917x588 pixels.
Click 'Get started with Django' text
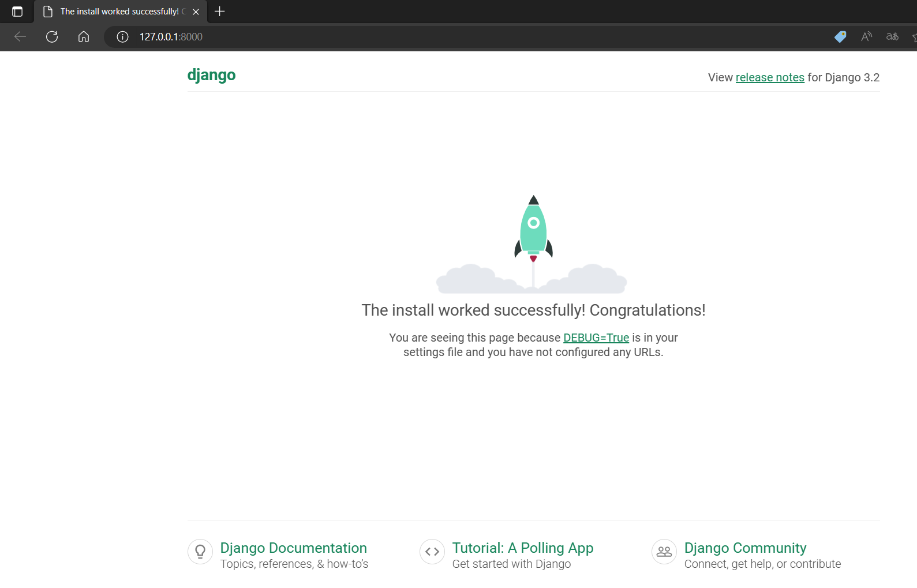click(512, 564)
